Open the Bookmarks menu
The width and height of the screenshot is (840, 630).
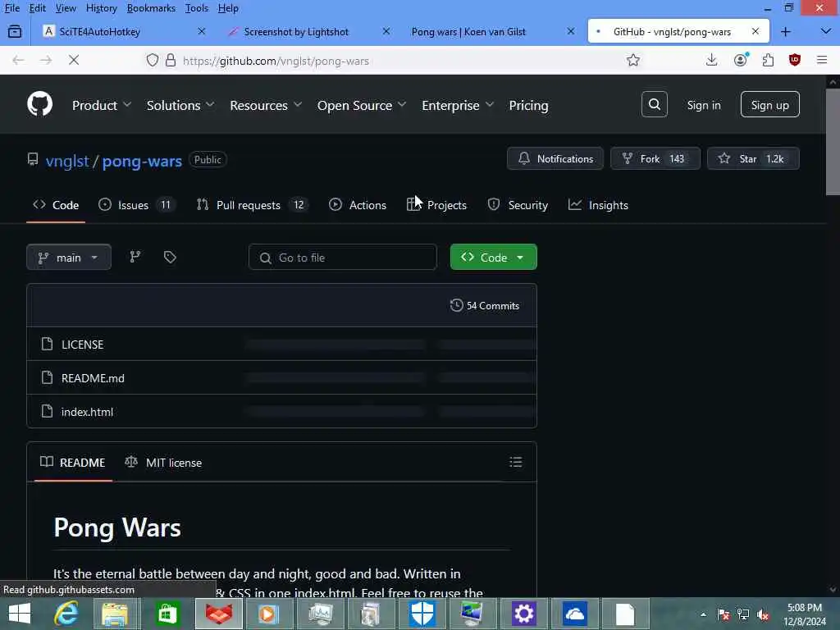pos(151,8)
